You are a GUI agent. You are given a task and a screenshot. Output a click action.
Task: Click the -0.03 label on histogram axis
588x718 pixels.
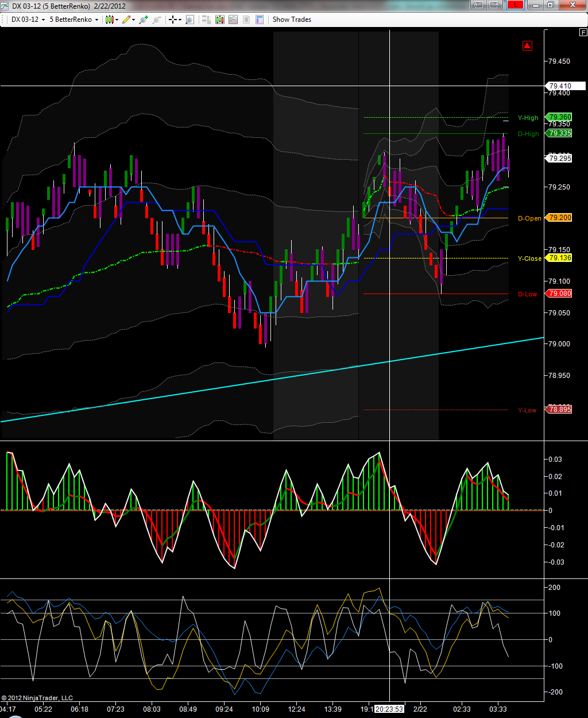pyautogui.click(x=555, y=562)
